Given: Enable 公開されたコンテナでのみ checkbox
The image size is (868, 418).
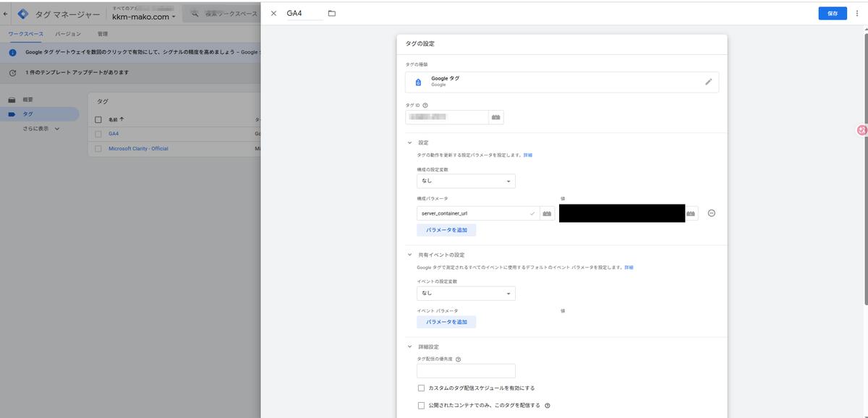Looking at the screenshot, I should [422, 405].
